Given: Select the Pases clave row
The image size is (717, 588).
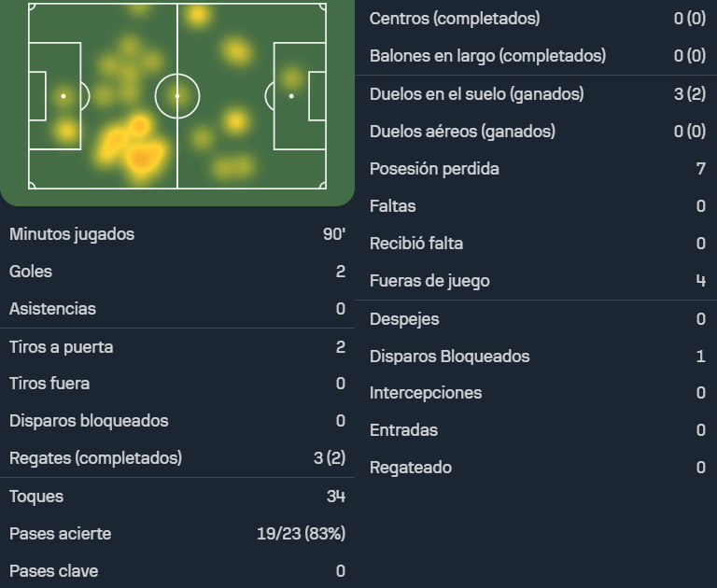Looking at the screenshot, I should pyautogui.click(x=177, y=571).
